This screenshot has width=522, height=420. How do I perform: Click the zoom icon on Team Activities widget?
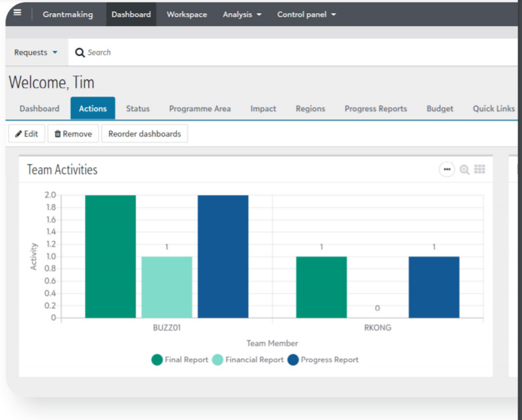click(x=464, y=169)
